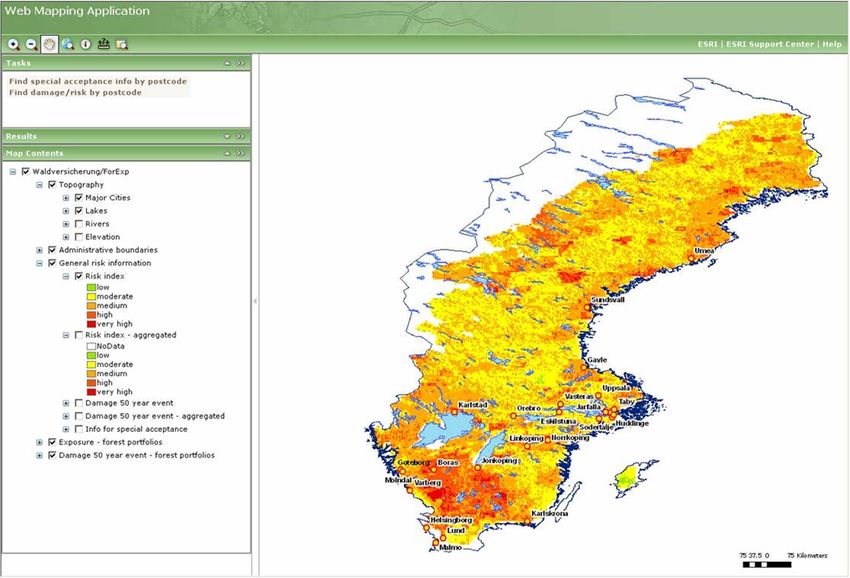Expand the Administrative boundaries node
The width and height of the screenshot is (850, 578).
click(40, 250)
